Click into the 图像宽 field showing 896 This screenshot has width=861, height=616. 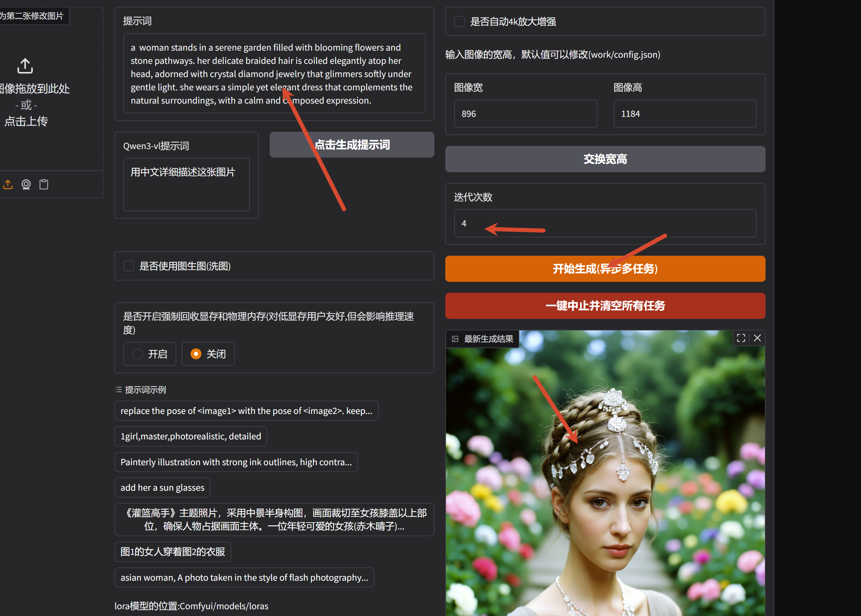tap(525, 114)
